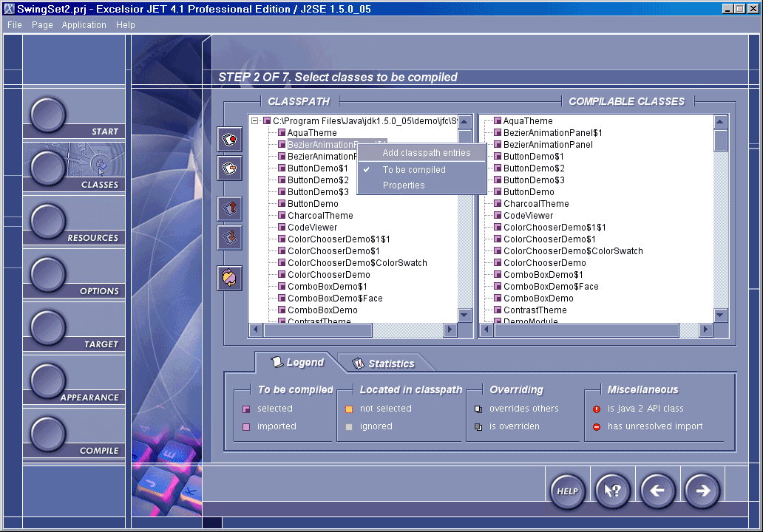Select CharcoalTheme in the CLASSPATH tree
Image resolution: width=763 pixels, height=532 pixels.
[320, 216]
